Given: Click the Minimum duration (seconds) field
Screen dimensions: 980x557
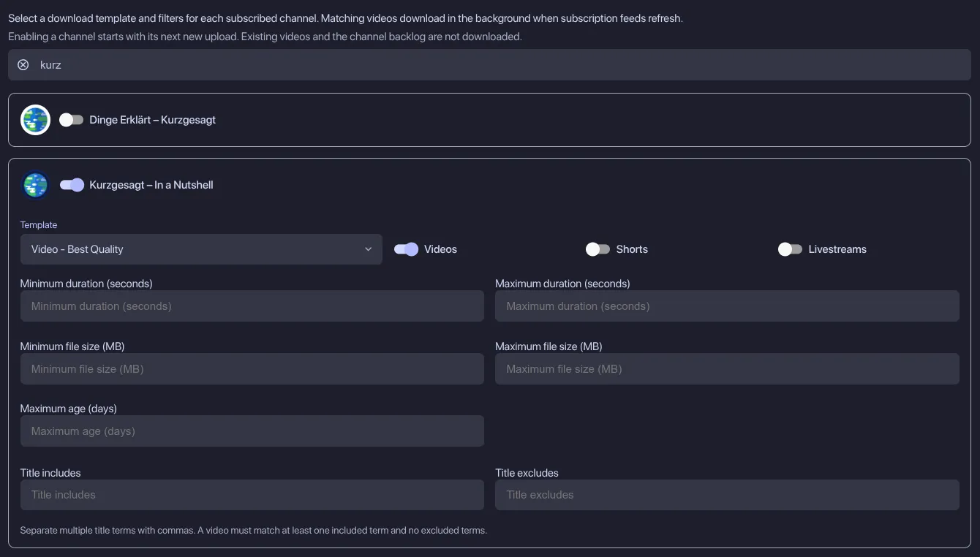Looking at the screenshot, I should click(x=252, y=306).
